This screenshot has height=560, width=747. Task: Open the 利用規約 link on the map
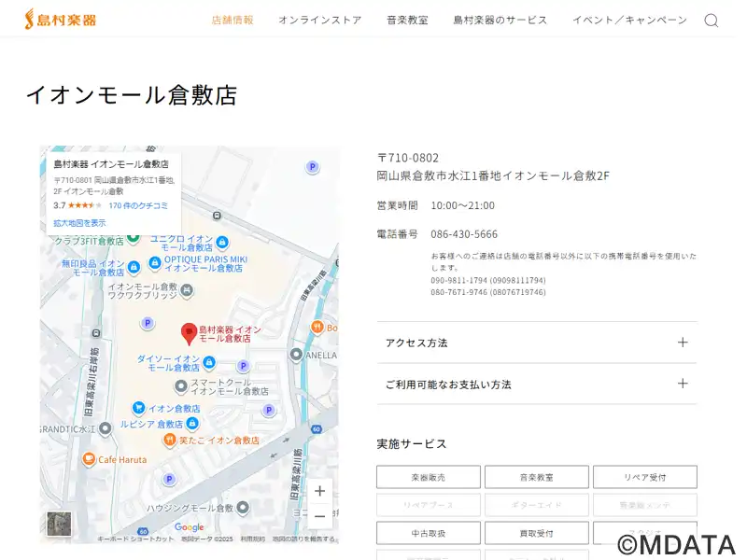[252, 539]
